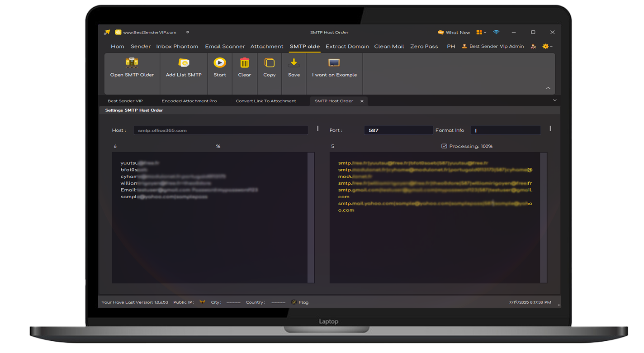This screenshot has height=353, width=644.
Task: Click the output line smtp.mail.yahoo.com
Action: pos(435,207)
